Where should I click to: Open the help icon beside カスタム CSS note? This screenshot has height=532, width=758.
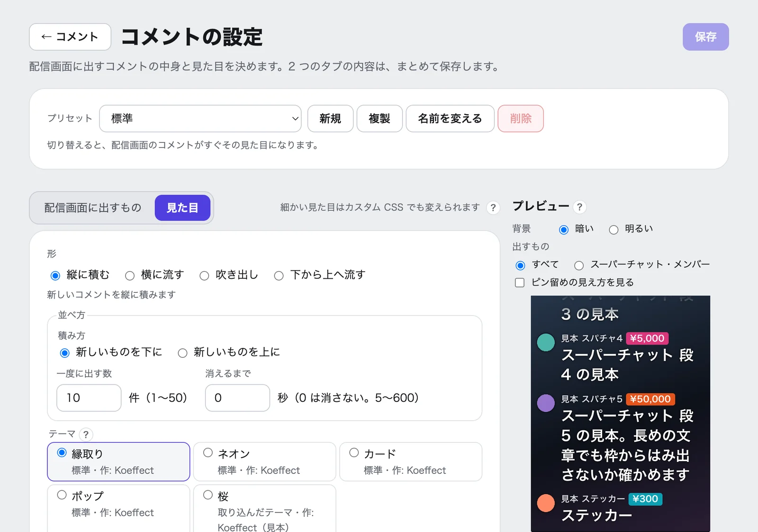493,208
